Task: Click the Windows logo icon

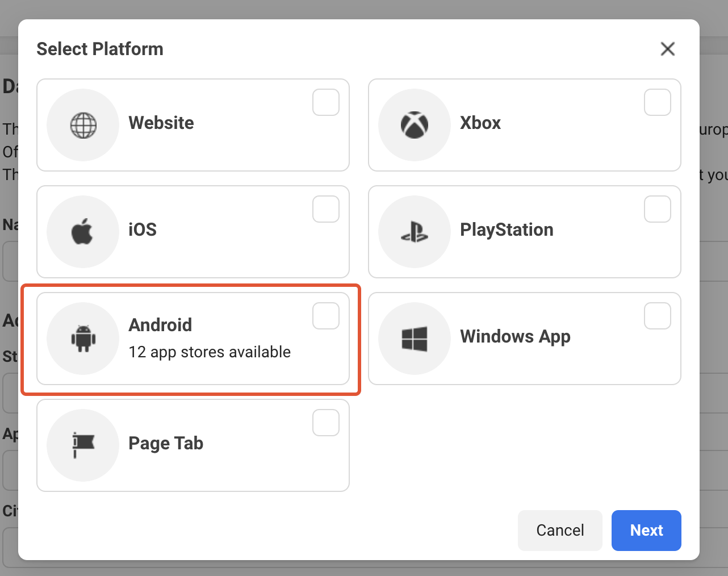Action: click(415, 339)
